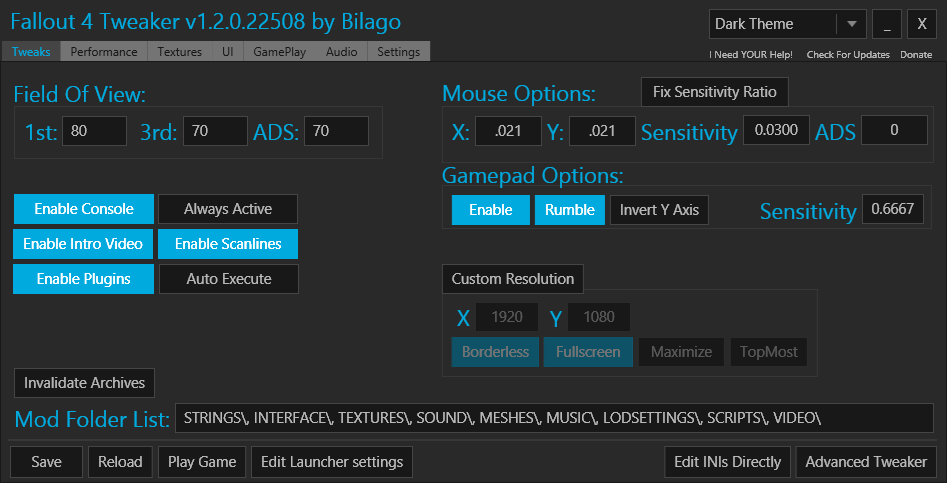Click the 1st person FOV field
947x483 pixels.
(94, 131)
